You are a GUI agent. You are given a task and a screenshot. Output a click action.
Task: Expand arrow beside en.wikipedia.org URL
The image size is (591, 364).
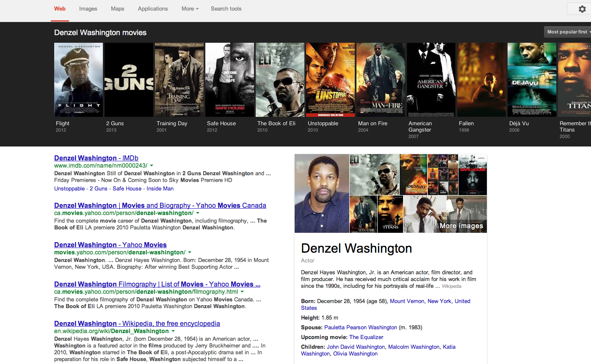tap(173, 331)
